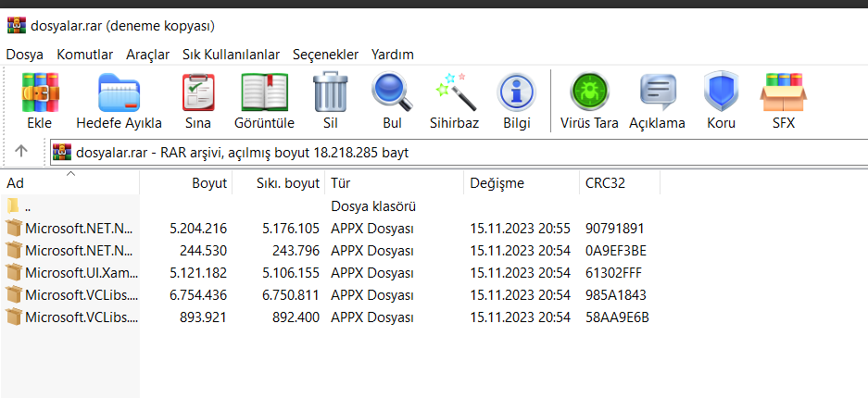The width and height of the screenshot is (868, 398).
Task: Open the parent folder '..' entry
Action: [x=30, y=205]
